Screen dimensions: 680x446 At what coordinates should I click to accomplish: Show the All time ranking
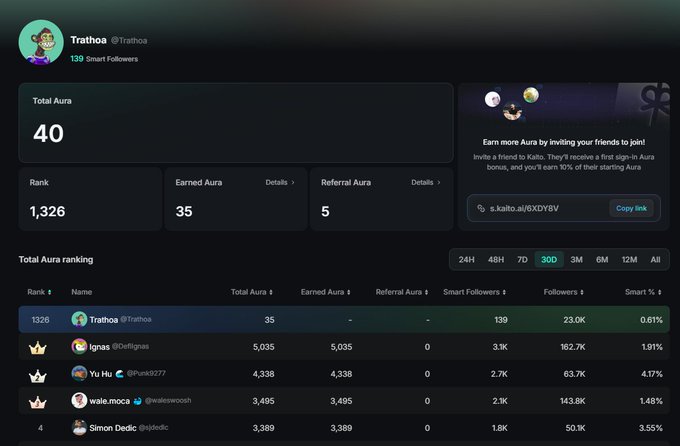pos(655,259)
